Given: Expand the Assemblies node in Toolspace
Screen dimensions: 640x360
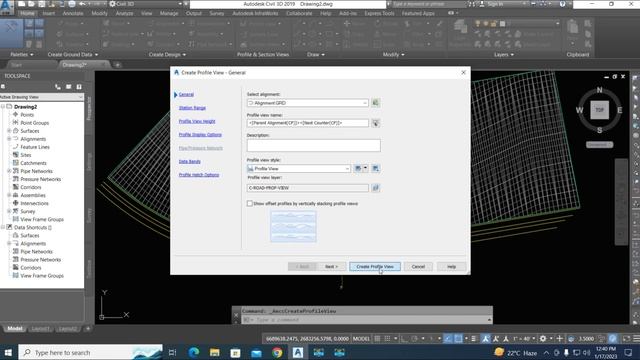Looking at the screenshot, I should coord(9,195).
